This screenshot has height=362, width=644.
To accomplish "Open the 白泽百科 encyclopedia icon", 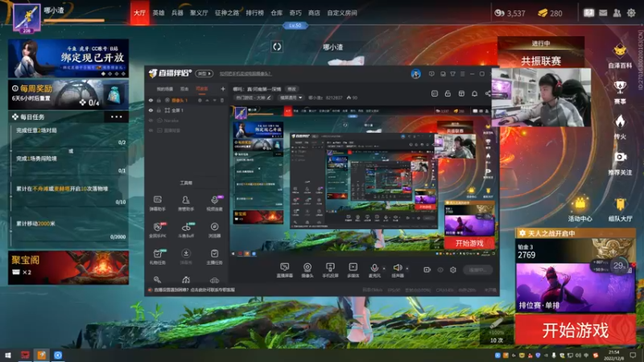I will coord(620,56).
